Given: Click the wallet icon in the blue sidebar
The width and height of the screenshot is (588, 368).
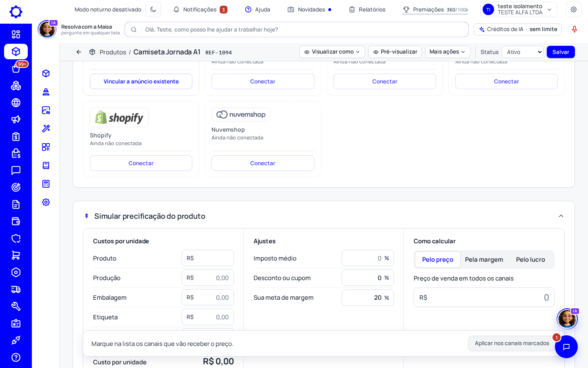Looking at the screenshot, I should [16, 221].
